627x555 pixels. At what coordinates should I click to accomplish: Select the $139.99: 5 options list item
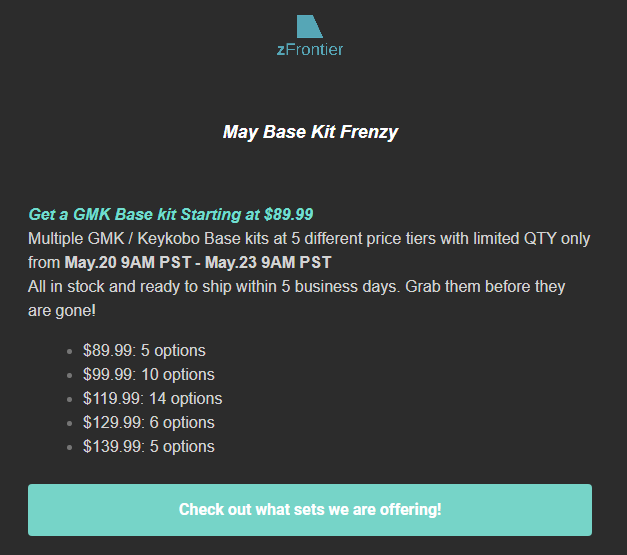149,447
